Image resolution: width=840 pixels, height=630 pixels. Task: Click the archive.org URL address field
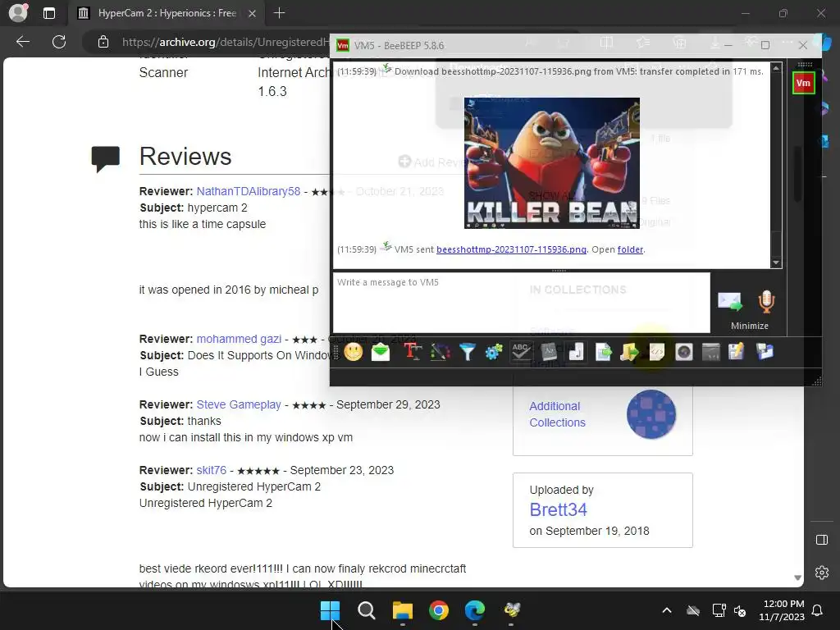(x=225, y=42)
